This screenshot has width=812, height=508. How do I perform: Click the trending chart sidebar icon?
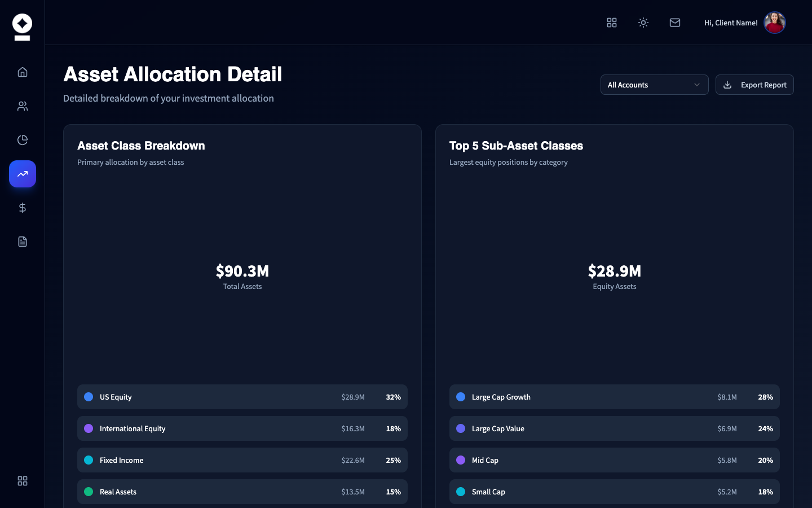[23, 174]
